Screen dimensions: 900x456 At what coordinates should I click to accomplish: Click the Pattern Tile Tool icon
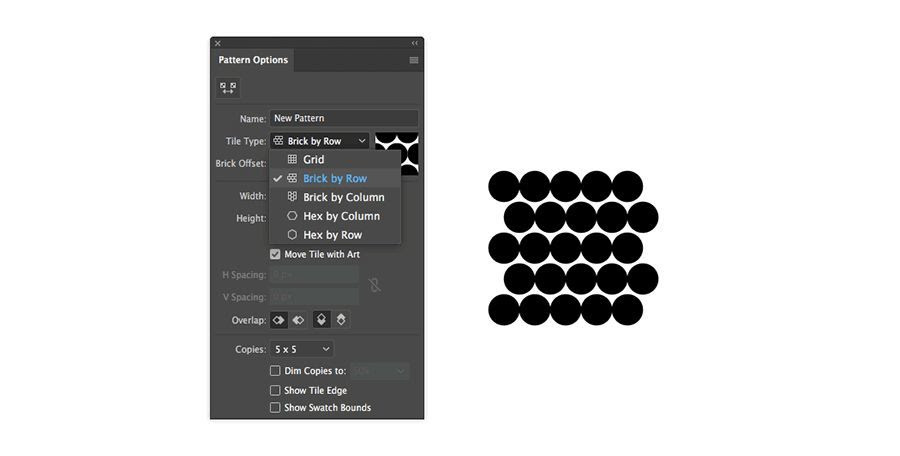[x=228, y=88]
